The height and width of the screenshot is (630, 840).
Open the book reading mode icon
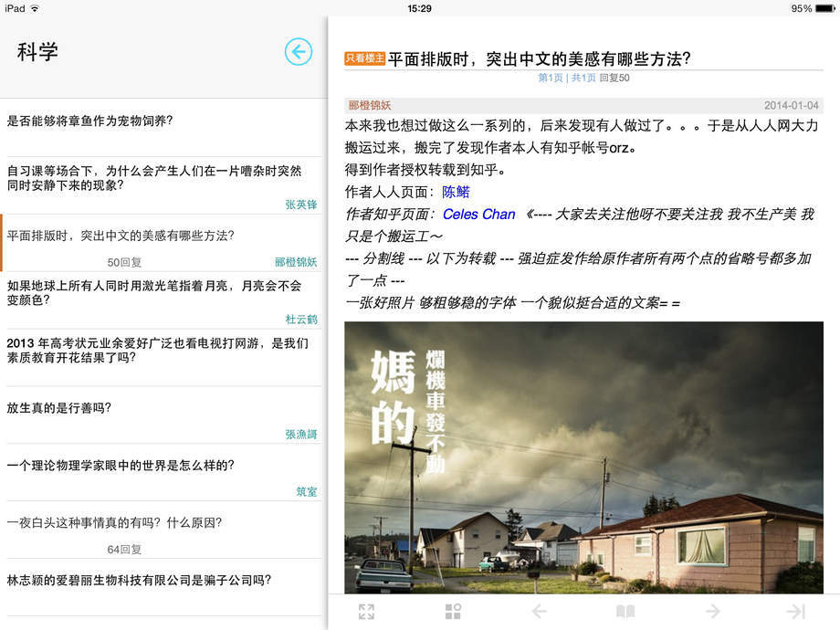[625, 611]
